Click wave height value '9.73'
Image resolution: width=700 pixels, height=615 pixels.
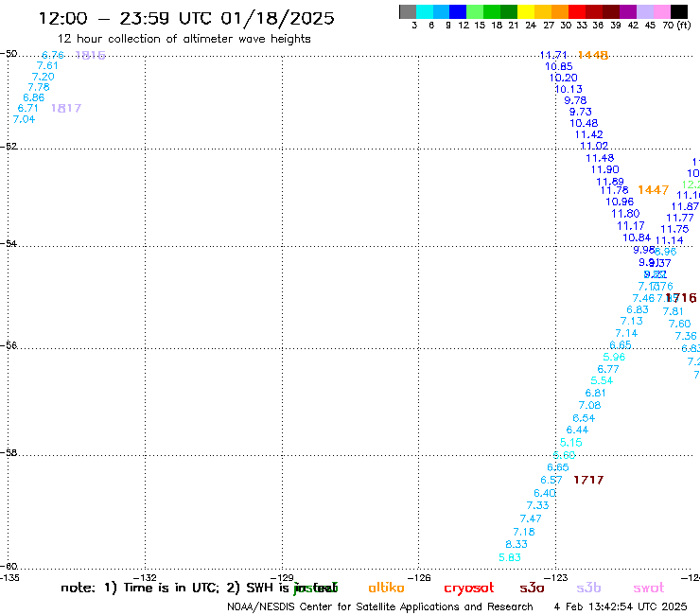(x=581, y=112)
